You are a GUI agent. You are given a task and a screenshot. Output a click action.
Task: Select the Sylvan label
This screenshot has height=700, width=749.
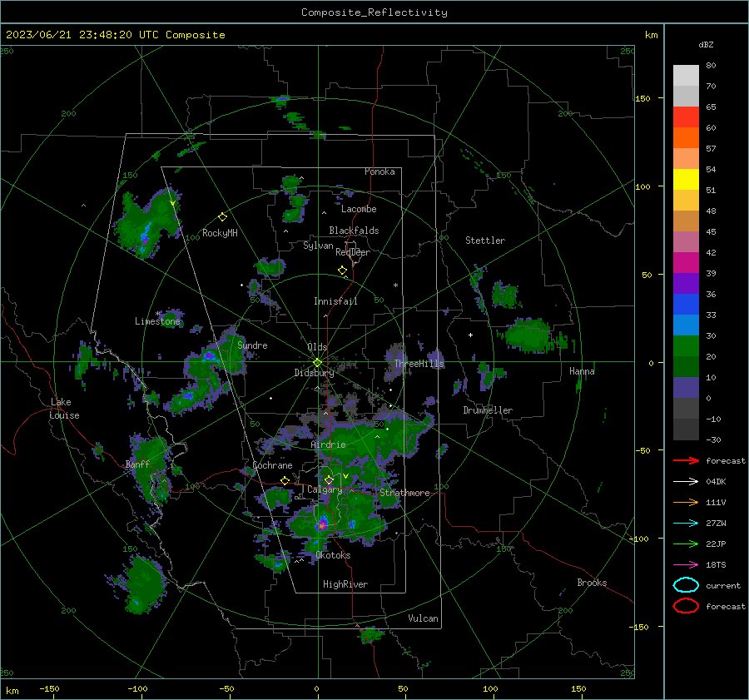[318, 246]
